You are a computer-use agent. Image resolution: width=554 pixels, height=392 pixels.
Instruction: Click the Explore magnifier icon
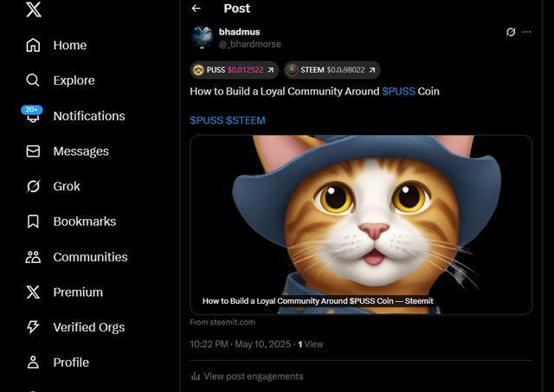pos(33,80)
